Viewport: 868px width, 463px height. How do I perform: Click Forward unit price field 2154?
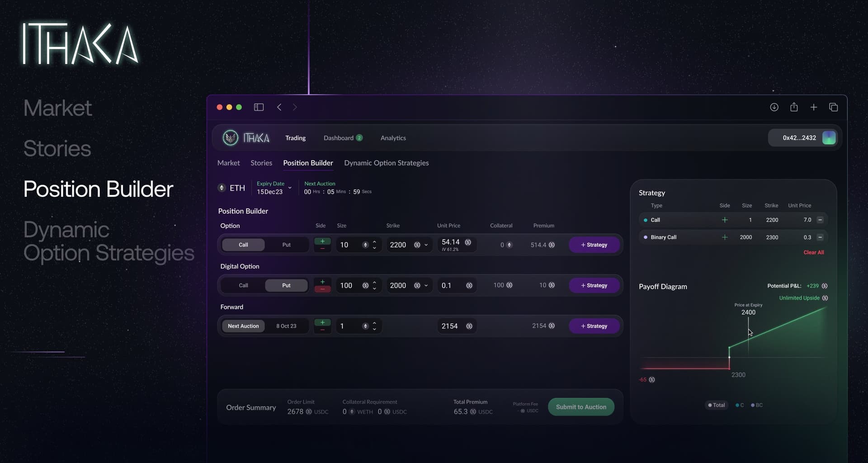(x=457, y=326)
